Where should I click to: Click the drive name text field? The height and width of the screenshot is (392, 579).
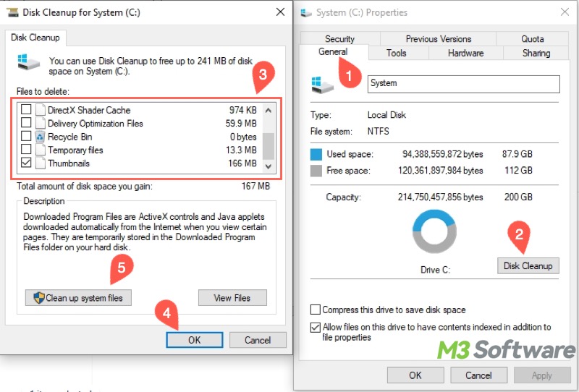tap(463, 83)
